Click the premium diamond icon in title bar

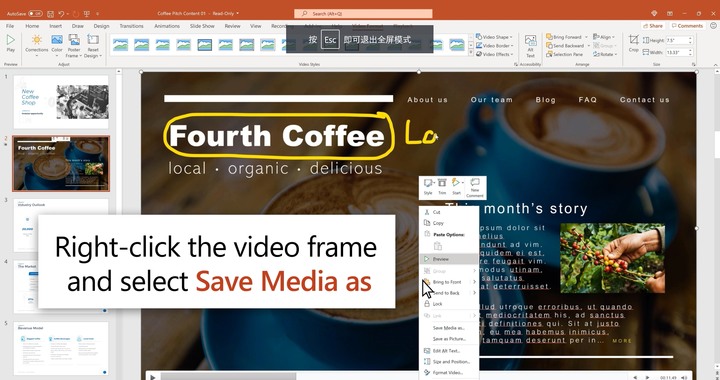[x=654, y=13]
